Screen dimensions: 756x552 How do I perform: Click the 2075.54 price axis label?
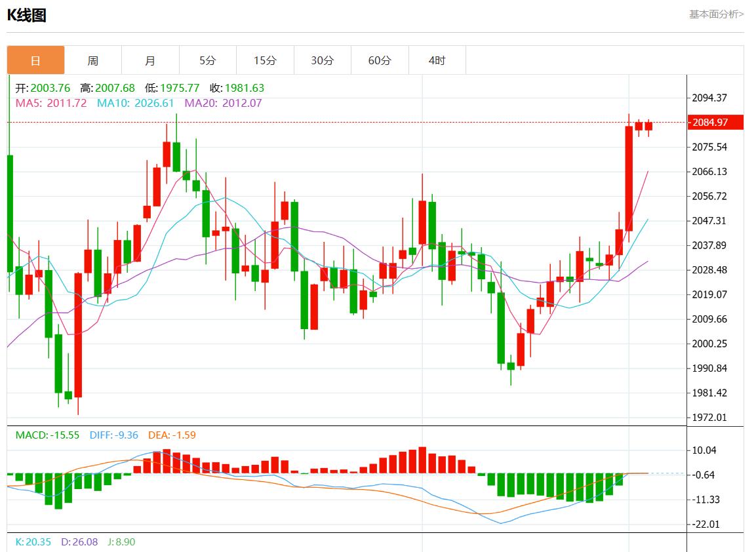pos(709,147)
